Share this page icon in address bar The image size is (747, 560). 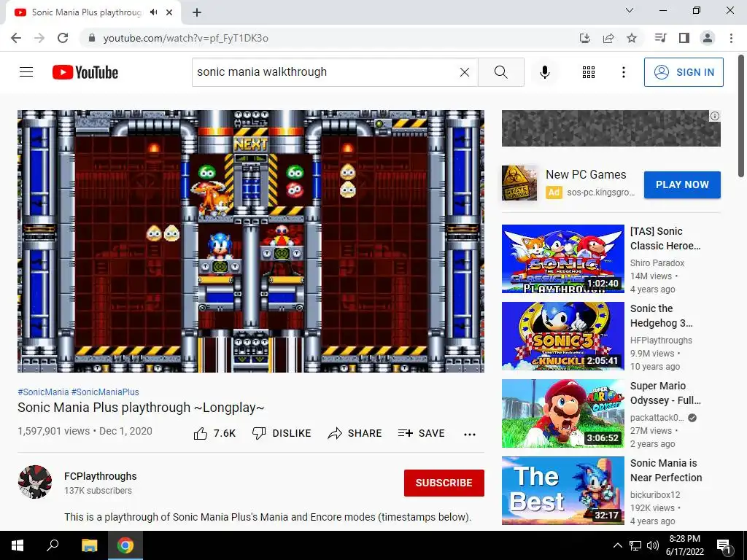pos(608,38)
